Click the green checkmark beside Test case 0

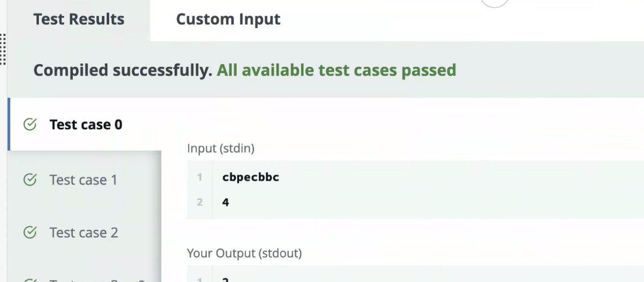click(30, 125)
